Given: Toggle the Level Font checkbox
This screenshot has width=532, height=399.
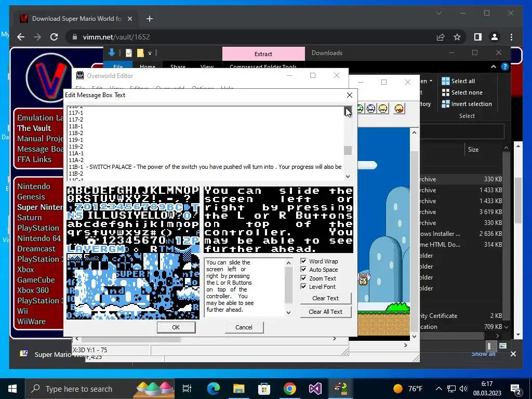Looking at the screenshot, I should coord(303,287).
